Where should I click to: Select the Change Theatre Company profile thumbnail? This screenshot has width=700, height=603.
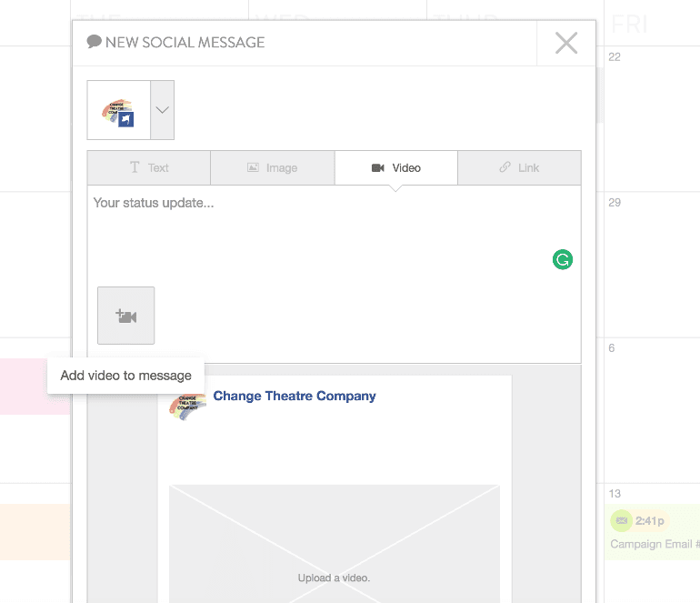click(118, 110)
